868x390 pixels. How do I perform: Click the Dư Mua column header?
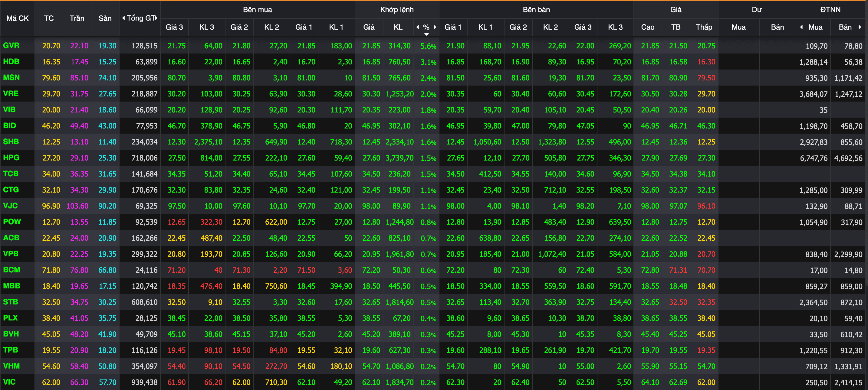738,27
